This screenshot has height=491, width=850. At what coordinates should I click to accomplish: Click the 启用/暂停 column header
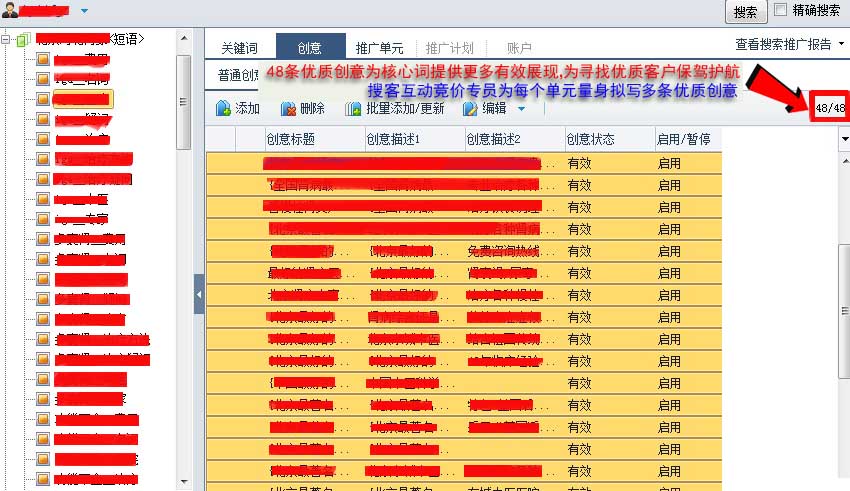pos(682,139)
